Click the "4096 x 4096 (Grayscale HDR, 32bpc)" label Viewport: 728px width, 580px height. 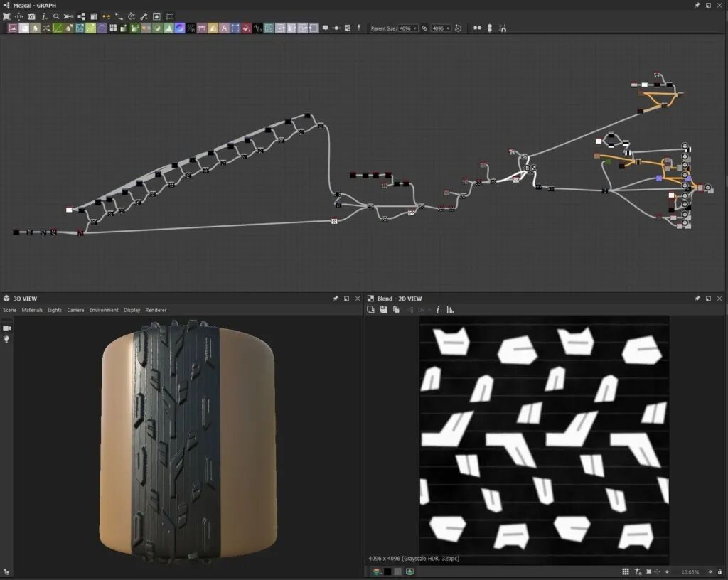click(x=414, y=558)
